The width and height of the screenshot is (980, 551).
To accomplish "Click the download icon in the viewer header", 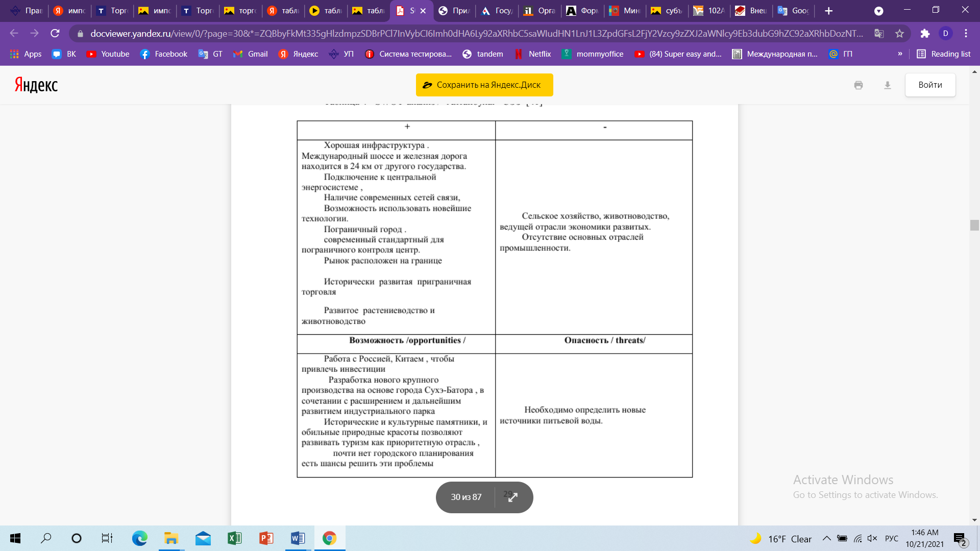I will coord(888,85).
